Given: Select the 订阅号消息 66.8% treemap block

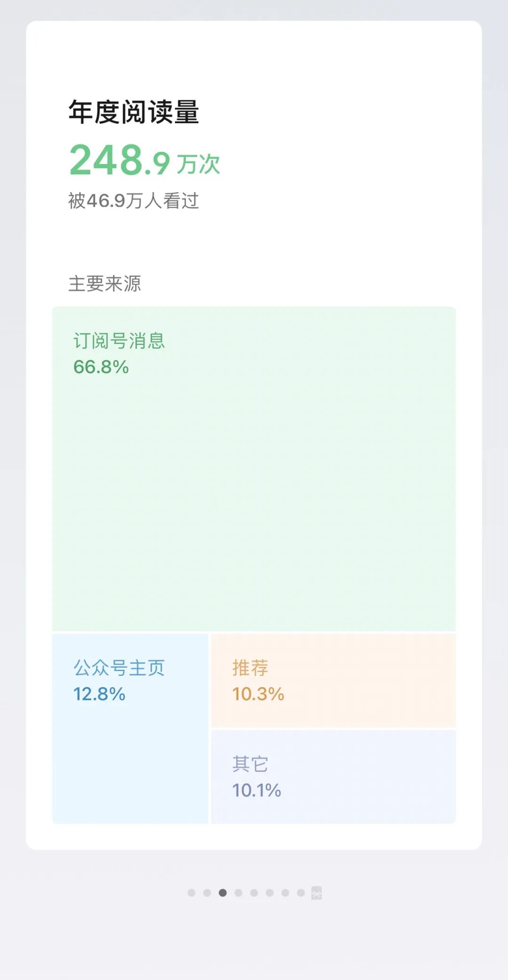Looking at the screenshot, I should 254,469.
